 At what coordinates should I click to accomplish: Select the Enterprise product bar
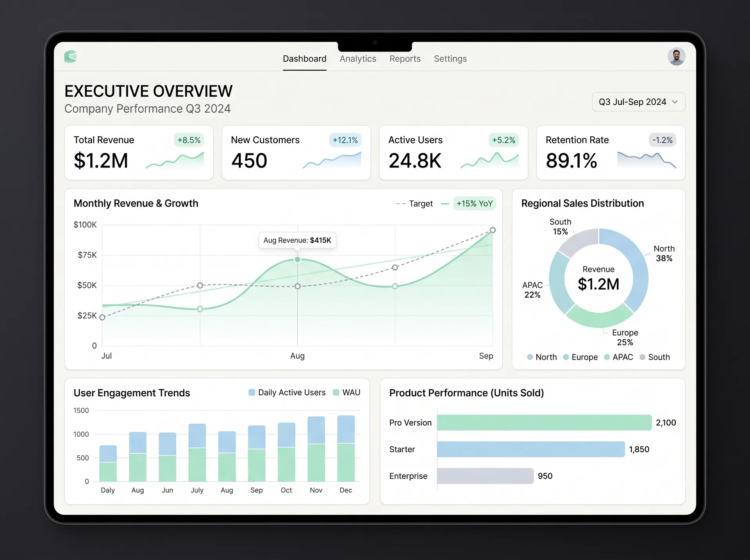point(485,476)
